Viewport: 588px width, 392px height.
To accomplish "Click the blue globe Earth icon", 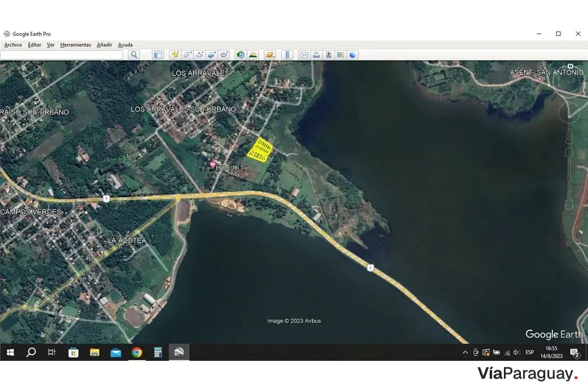I will tap(352, 55).
